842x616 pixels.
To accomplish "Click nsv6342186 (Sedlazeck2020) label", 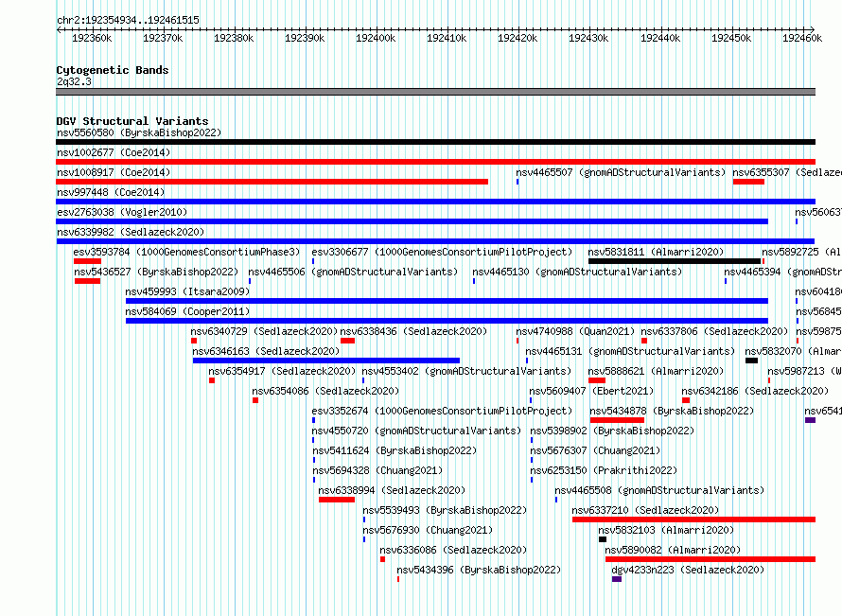I will pos(755,391).
